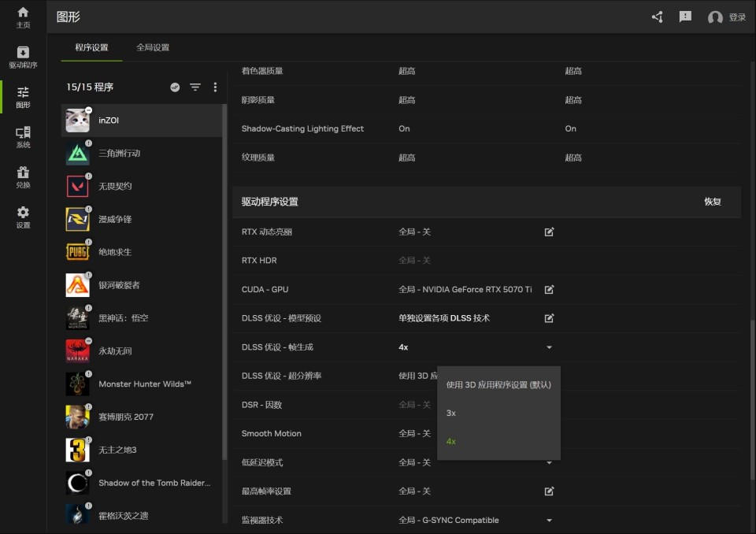Switch to the 全局设置 tab

point(153,47)
